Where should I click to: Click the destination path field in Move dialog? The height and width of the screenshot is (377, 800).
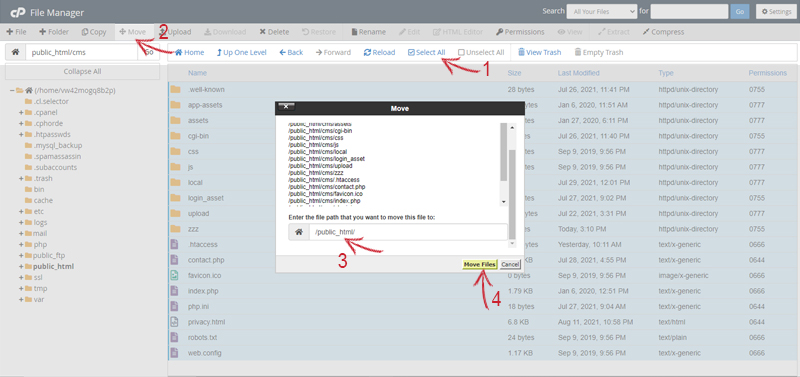[408, 232]
